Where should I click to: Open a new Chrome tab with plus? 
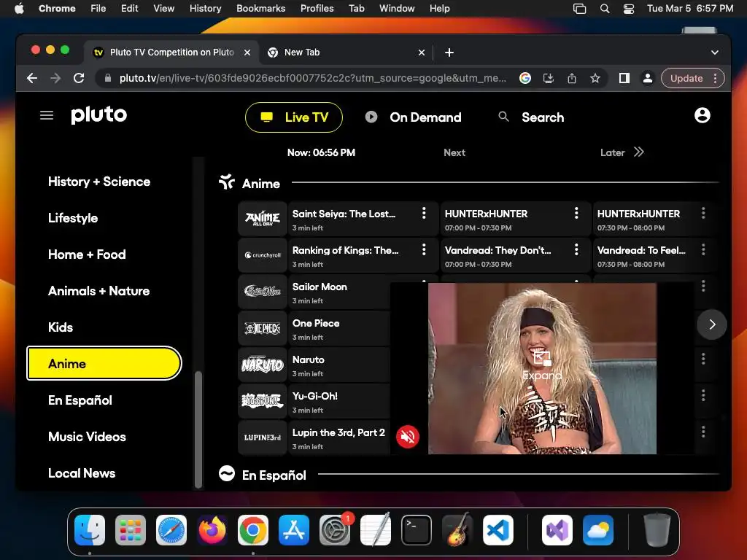point(449,52)
